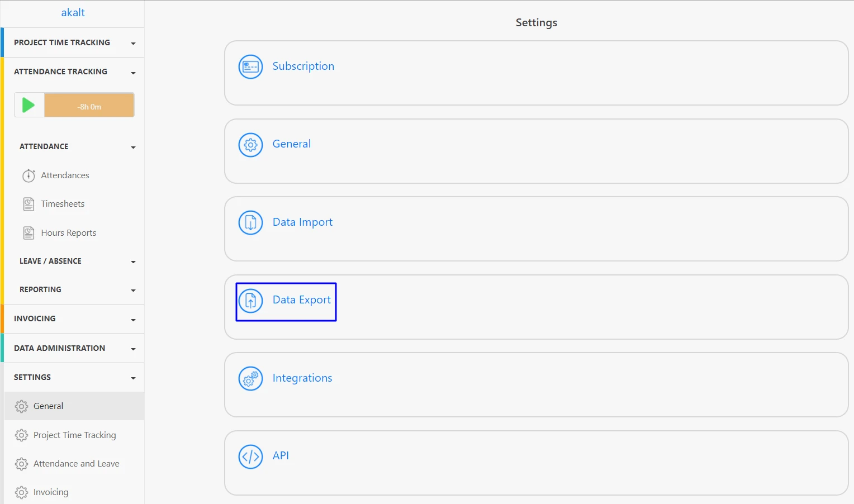Select the Data Import document icon
Viewport: 854px width, 504px height.
point(250,222)
